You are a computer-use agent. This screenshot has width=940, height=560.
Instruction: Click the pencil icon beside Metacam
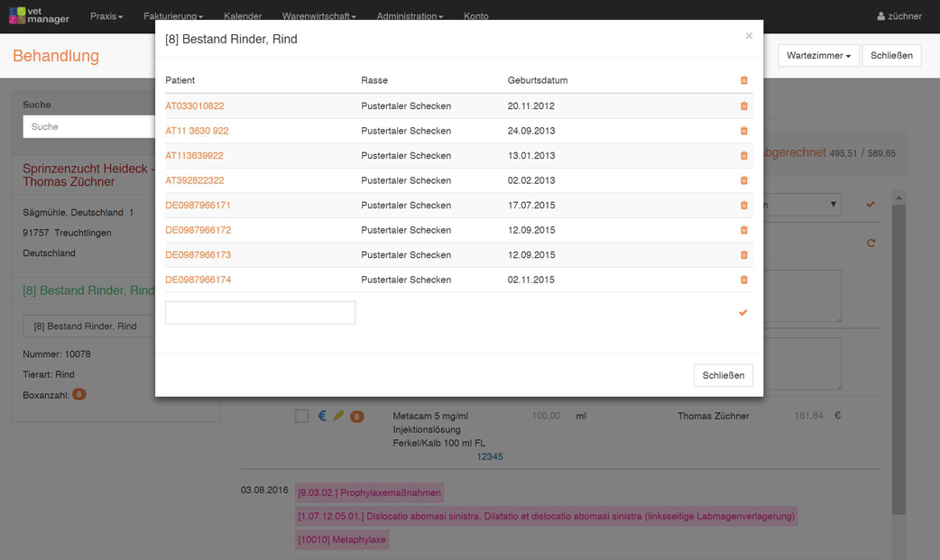pos(338,416)
